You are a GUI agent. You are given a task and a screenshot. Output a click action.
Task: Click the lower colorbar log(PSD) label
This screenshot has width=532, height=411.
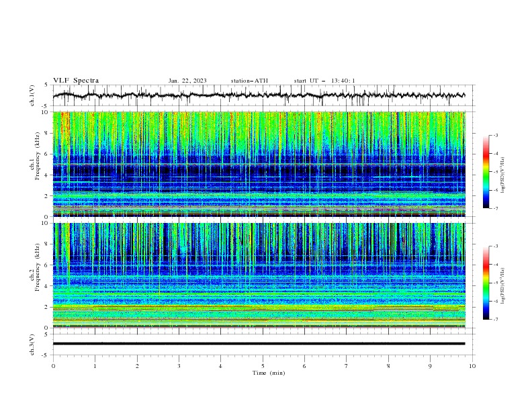coord(503,286)
